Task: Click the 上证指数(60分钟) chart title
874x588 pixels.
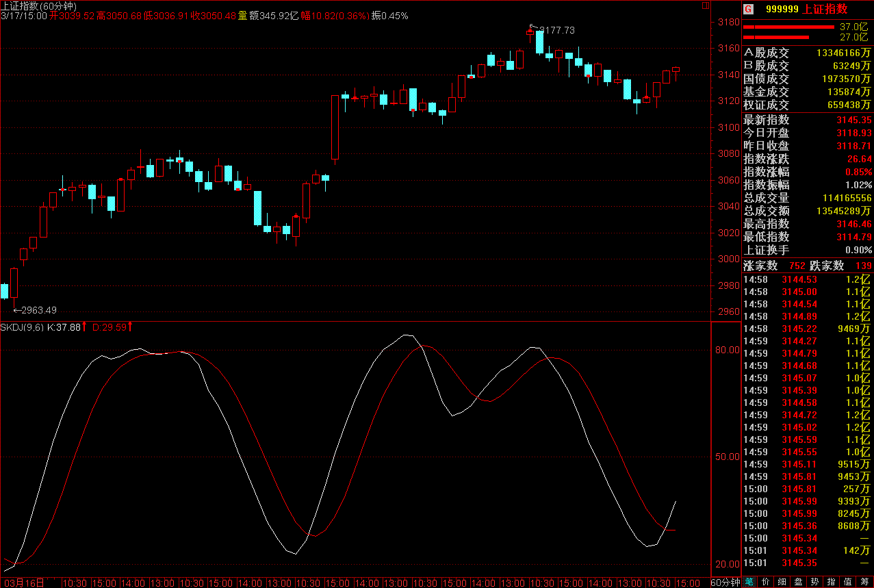Action: click(38, 5)
